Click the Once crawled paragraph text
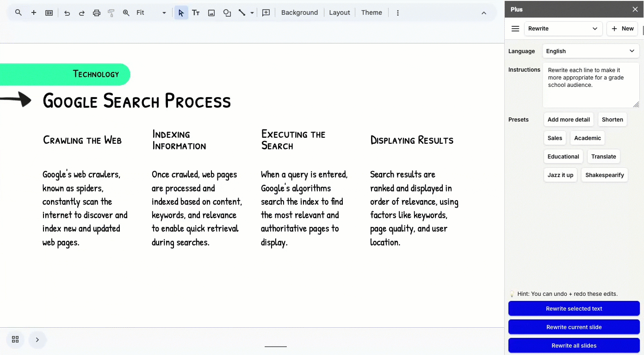644x355 pixels. [x=197, y=208]
